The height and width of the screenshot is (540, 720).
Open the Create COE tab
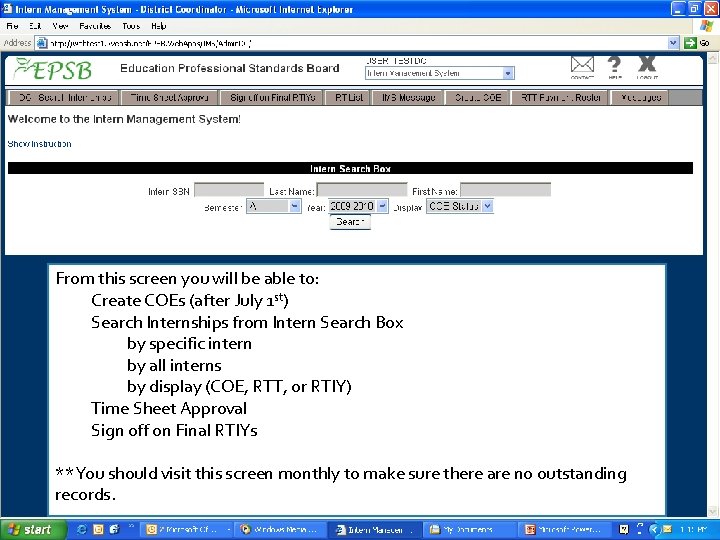(x=478, y=97)
